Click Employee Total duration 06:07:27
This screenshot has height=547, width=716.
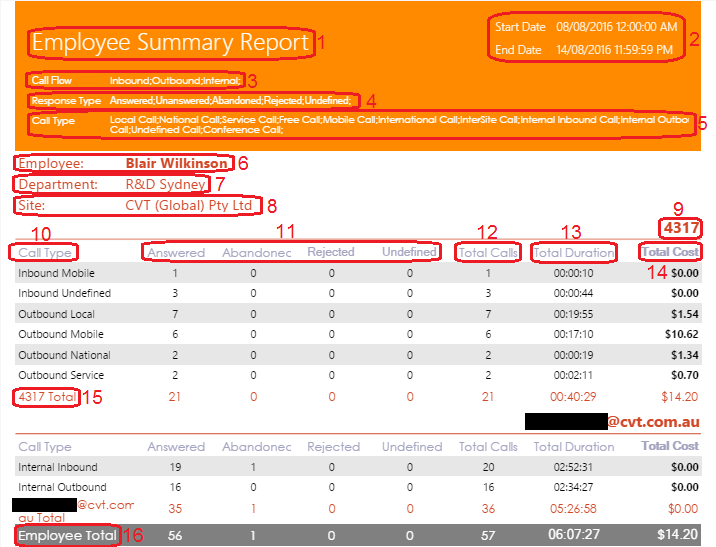point(574,535)
